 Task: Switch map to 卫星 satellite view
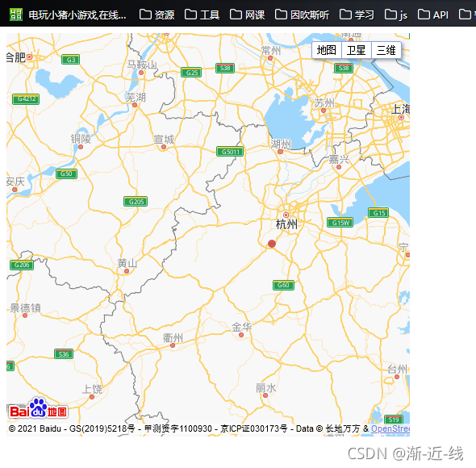coord(357,50)
